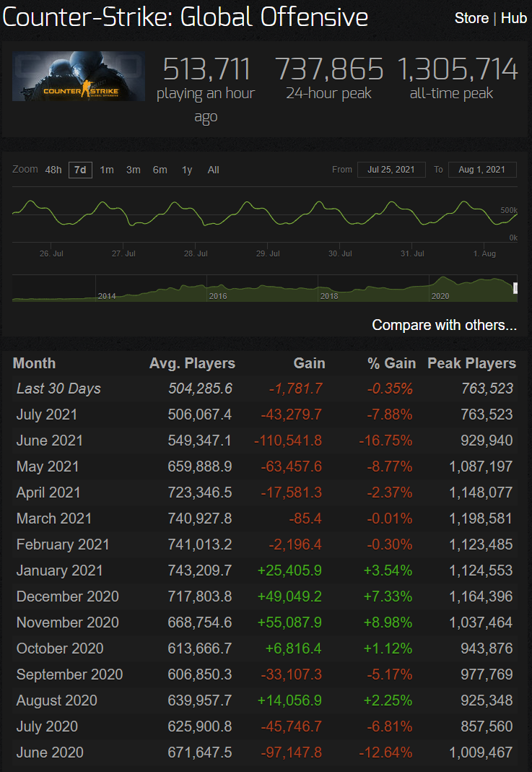This screenshot has height=772, width=532.
Task: Set chart zoom to 1m
Action: (107, 170)
